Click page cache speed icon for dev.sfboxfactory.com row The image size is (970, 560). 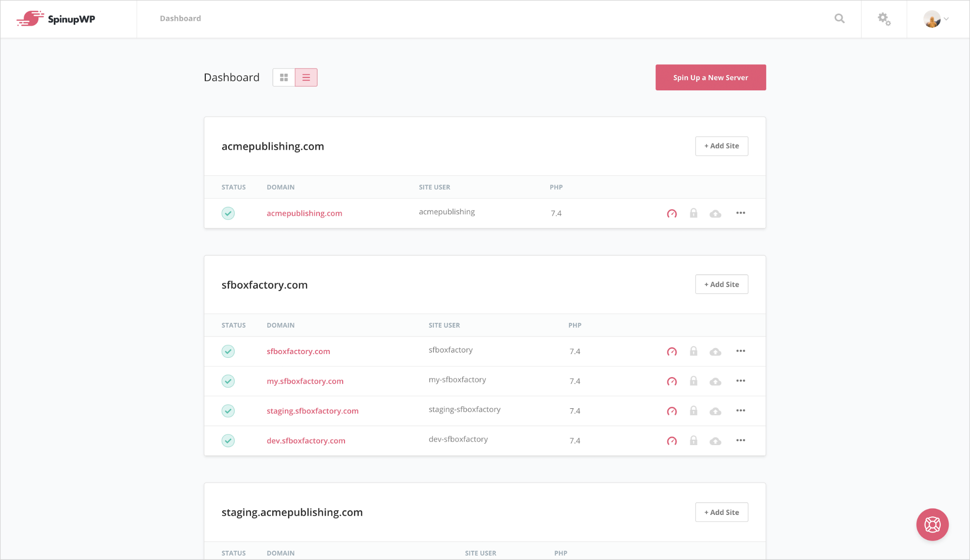pos(672,441)
